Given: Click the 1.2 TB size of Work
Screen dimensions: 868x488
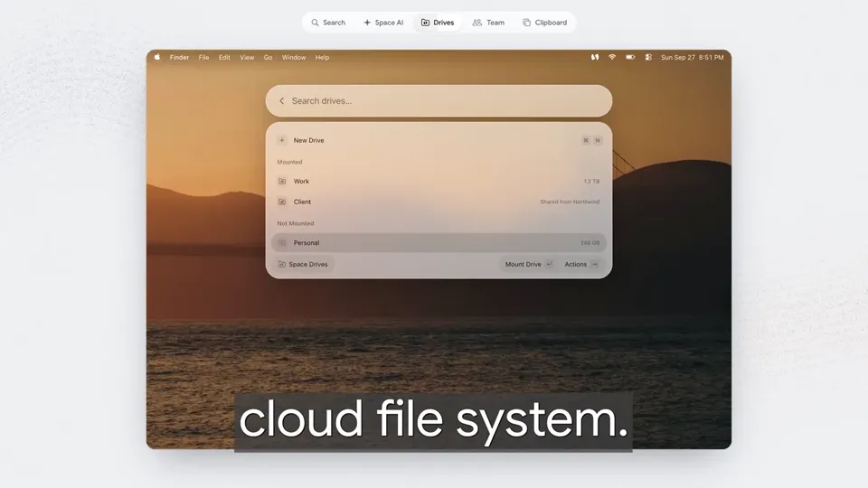Looking at the screenshot, I should pos(591,182).
